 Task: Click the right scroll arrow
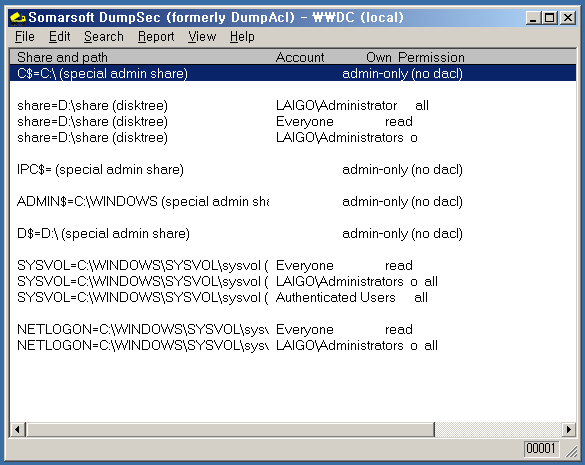click(568, 429)
